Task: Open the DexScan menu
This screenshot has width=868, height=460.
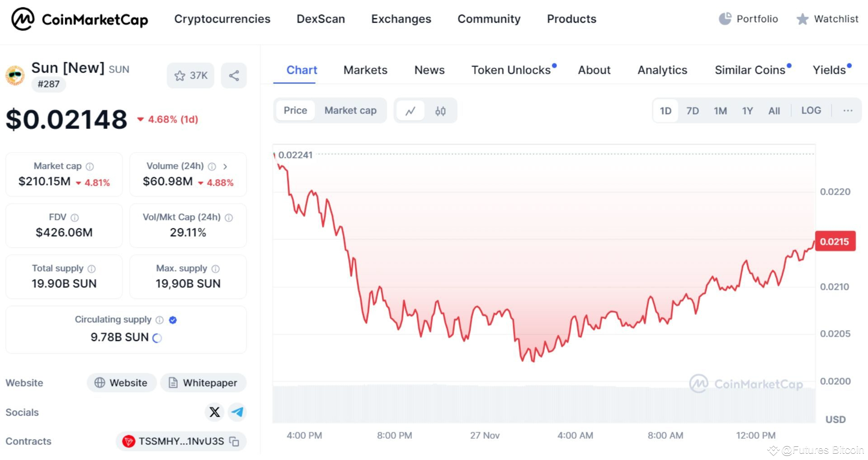Action: click(x=321, y=19)
